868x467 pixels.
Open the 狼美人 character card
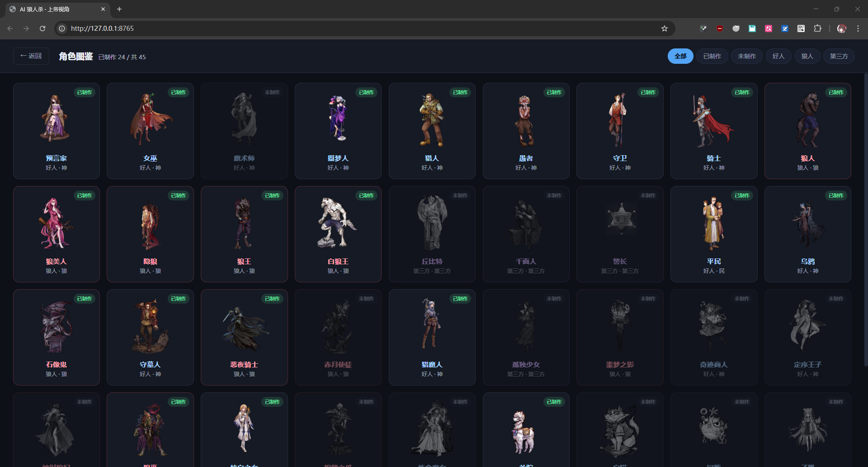pos(57,234)
